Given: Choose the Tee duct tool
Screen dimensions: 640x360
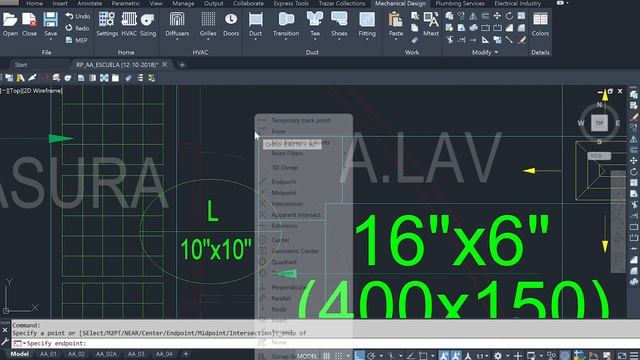Looking at the screenshot, I should point(315,23).
